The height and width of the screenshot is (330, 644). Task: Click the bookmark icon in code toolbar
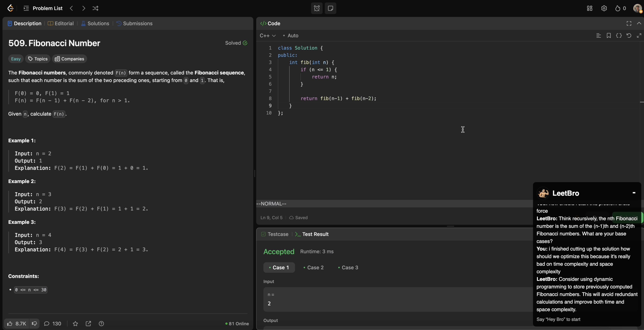point(609,36)
